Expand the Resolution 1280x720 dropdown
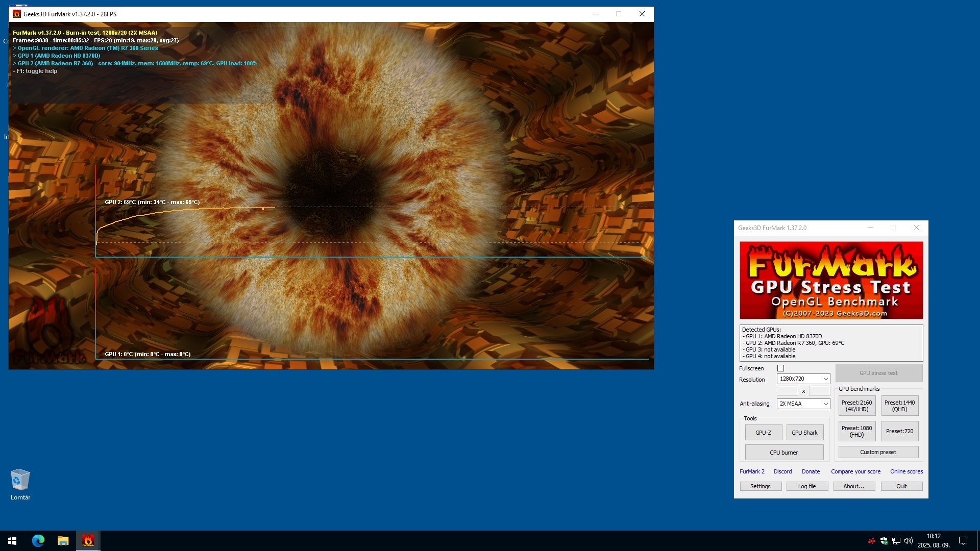 click(x=803, y=379)
